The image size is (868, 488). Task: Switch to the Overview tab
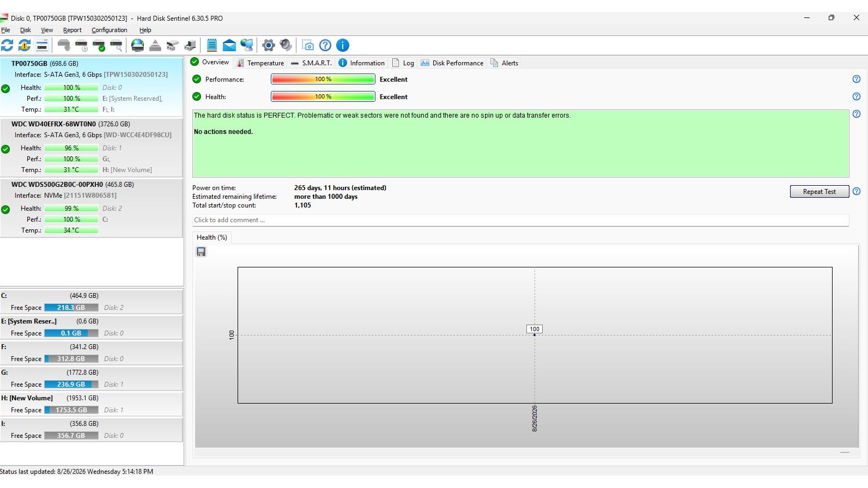coord(210,62)
